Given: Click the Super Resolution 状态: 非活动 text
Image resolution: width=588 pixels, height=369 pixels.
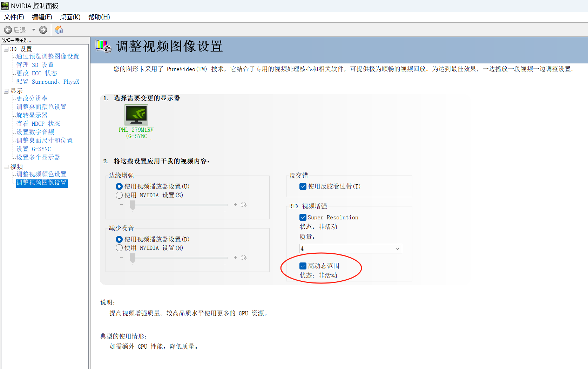Looking at the screenshot, I should [318, 227].
